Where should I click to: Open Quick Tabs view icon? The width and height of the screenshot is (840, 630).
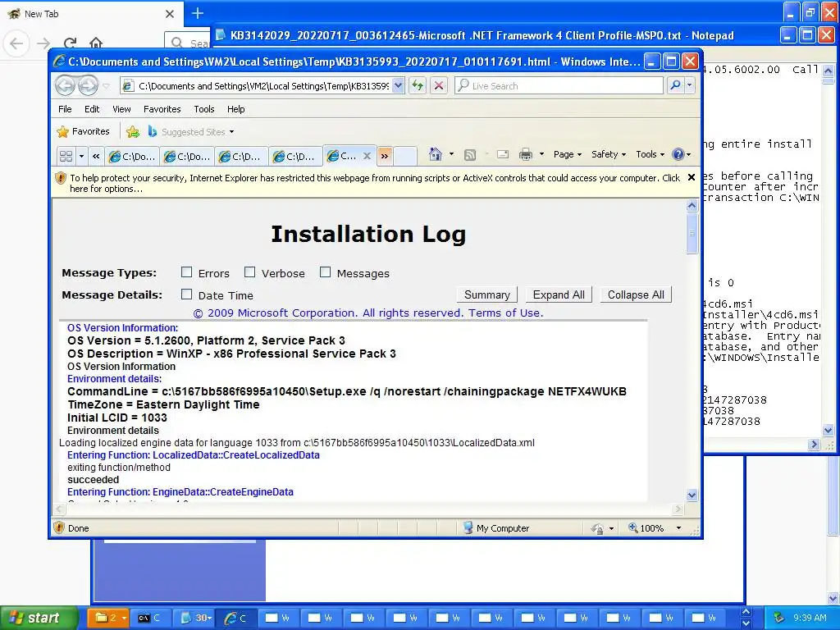pos(66,156)
